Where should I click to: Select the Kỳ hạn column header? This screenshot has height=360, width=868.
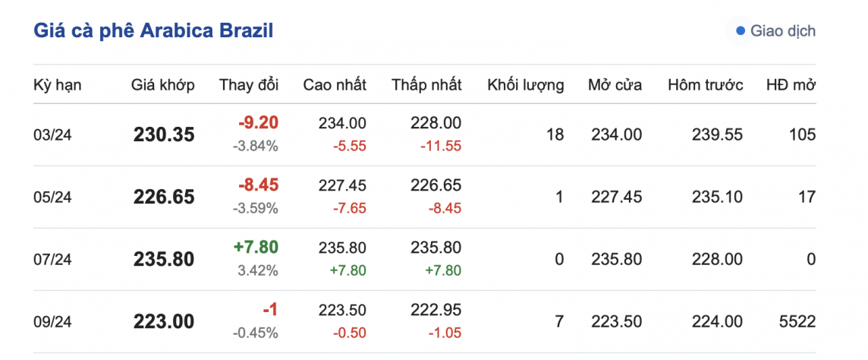pyautogui.click(x=58, y=85)
